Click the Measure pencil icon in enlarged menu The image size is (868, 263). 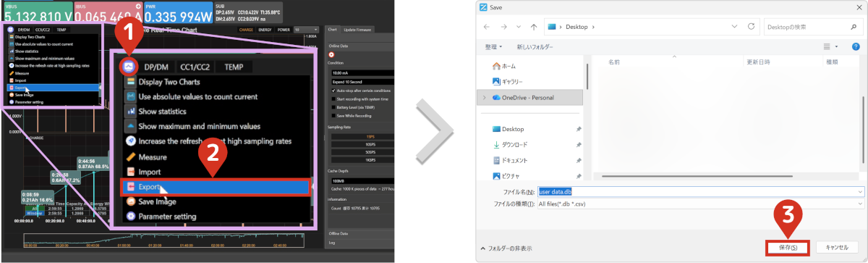[131, 156]
